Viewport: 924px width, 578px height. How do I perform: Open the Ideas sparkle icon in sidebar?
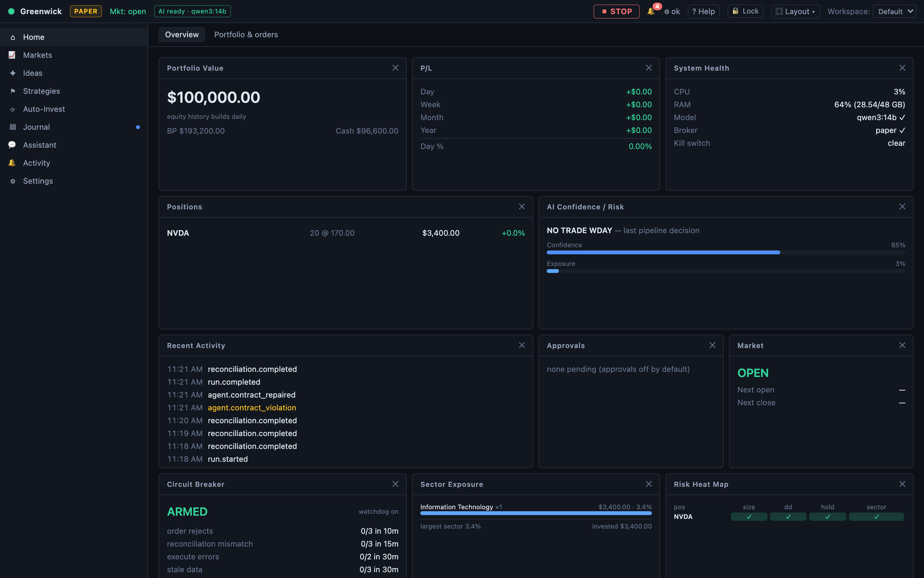tap(13, 73)
